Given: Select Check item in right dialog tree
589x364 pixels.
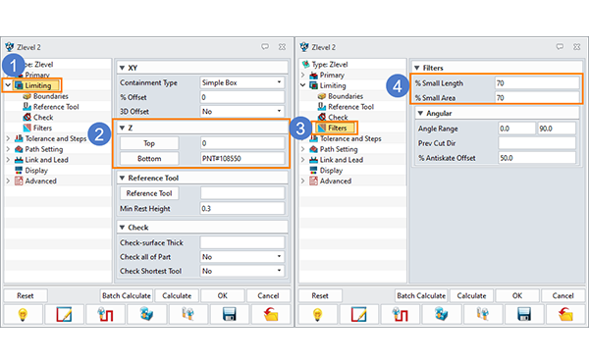Looking at the screenshot, I should click(x=333, y=117).
